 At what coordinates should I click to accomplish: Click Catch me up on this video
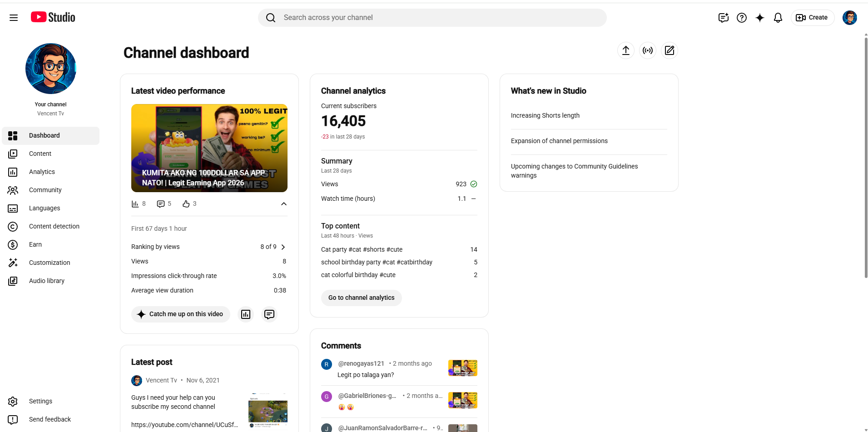[x=181, y=314]
